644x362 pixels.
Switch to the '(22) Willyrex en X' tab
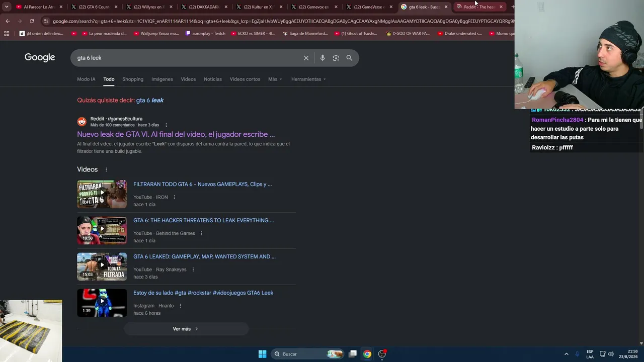tap(149, 7)
